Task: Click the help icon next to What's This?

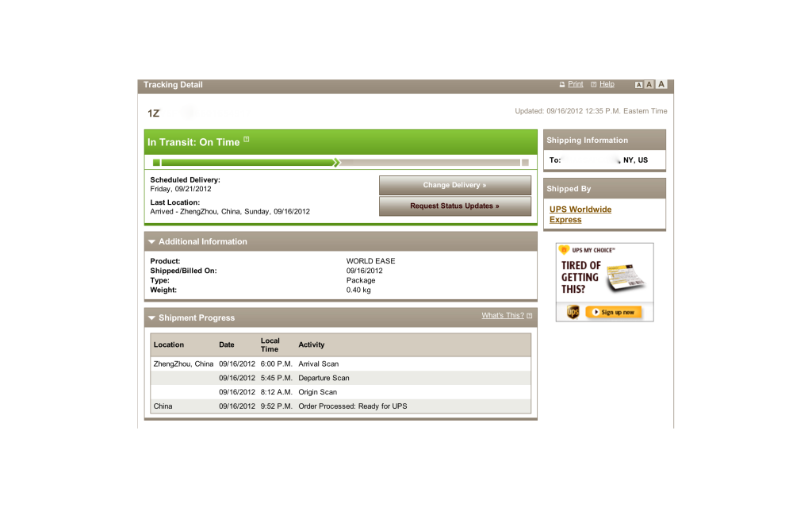Action: [x=529, y=316]
